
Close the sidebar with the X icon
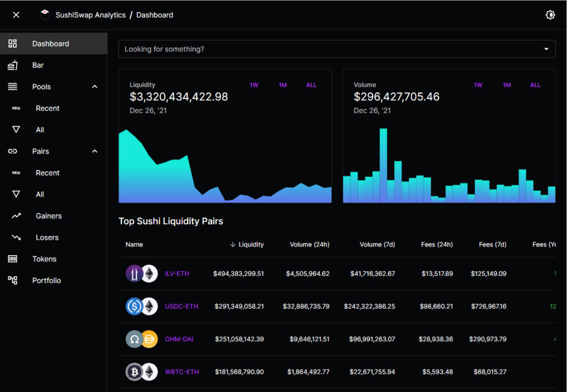16,15
